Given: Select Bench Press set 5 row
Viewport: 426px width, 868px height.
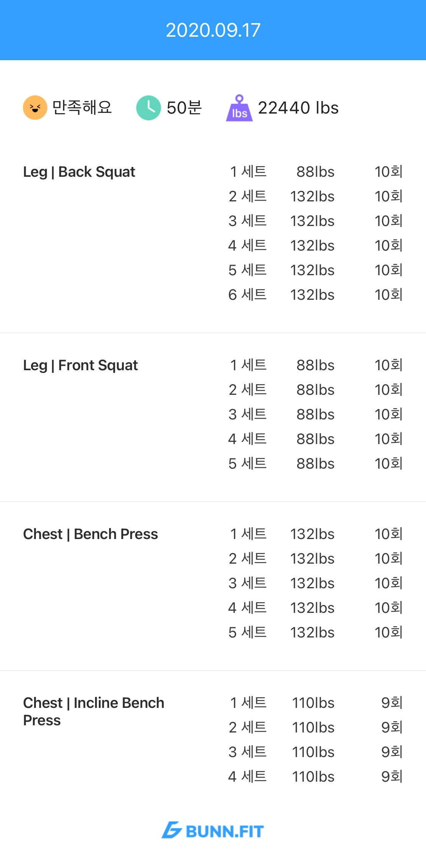Looking at the screenshot, I should [x=315, y=633].
